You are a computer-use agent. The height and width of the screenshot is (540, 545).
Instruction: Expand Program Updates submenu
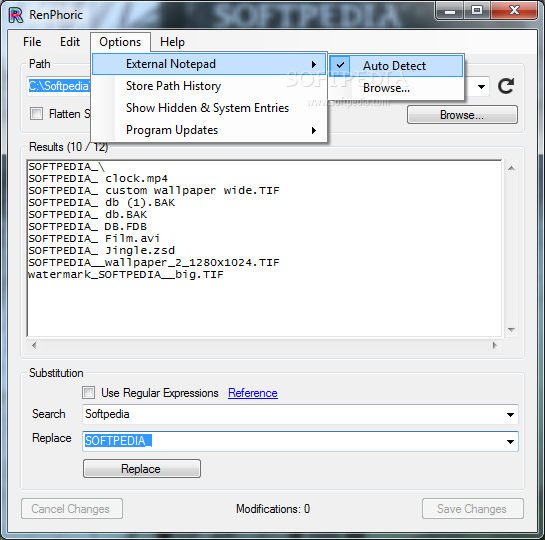coord(209,130)
